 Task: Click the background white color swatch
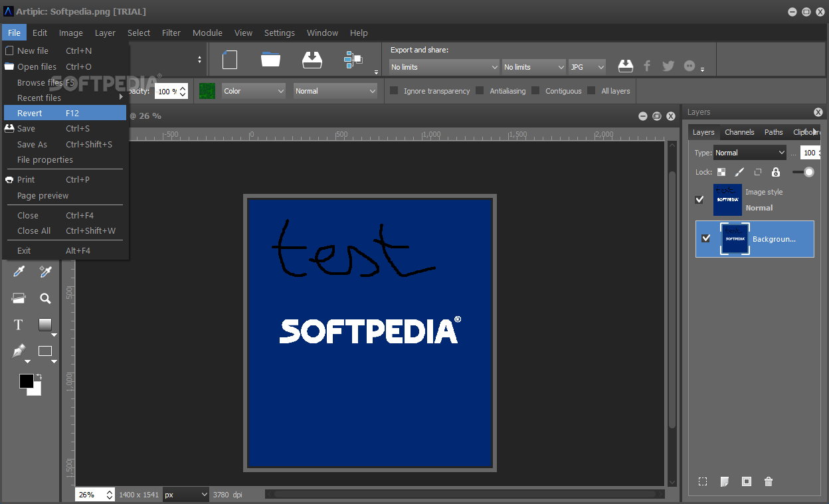click(37, 392)
